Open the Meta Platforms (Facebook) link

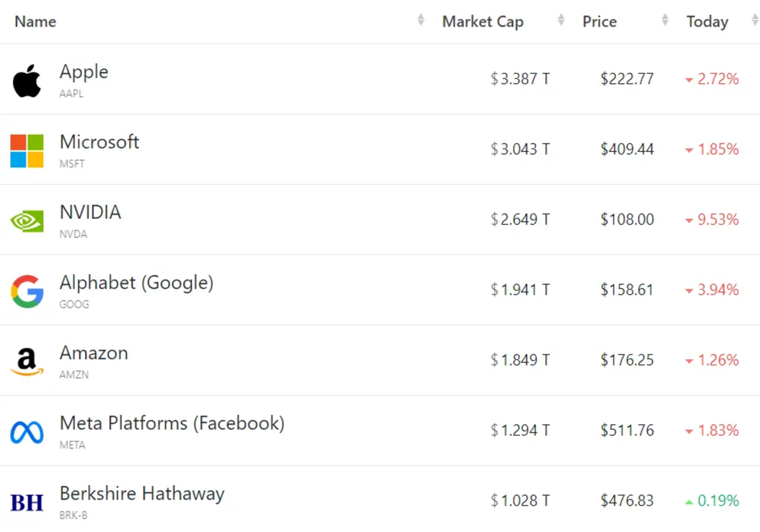click(x=172, y=423)
